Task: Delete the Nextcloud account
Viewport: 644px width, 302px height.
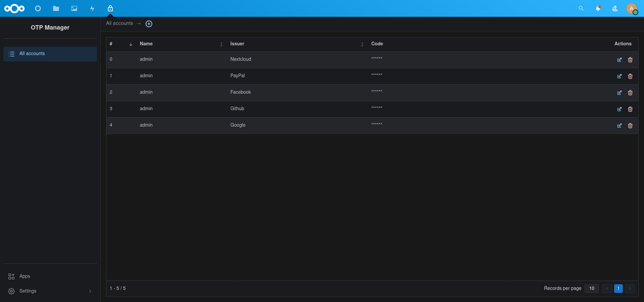Action: (x=630, y=60)
